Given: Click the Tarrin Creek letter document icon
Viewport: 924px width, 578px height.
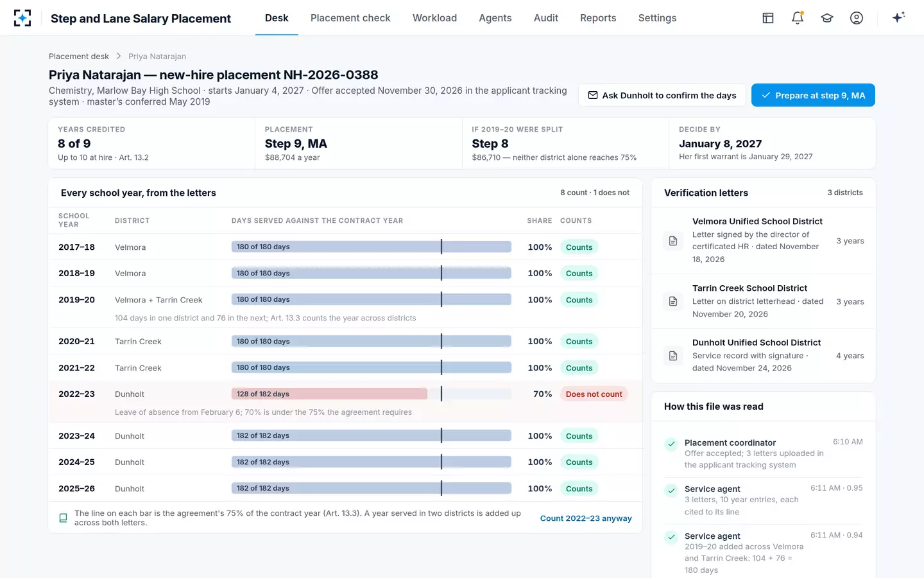Looking at the screenshot, I should [x=673, y=301].
